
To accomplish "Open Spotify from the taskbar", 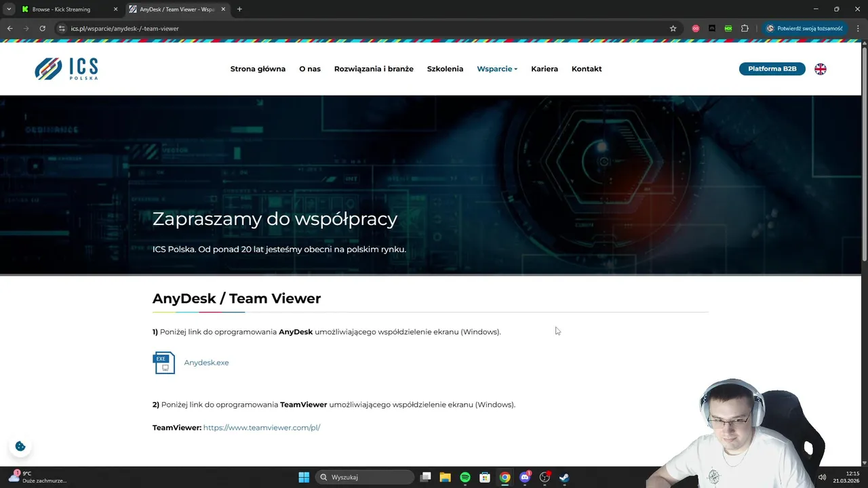I will [x=465, y=477].
